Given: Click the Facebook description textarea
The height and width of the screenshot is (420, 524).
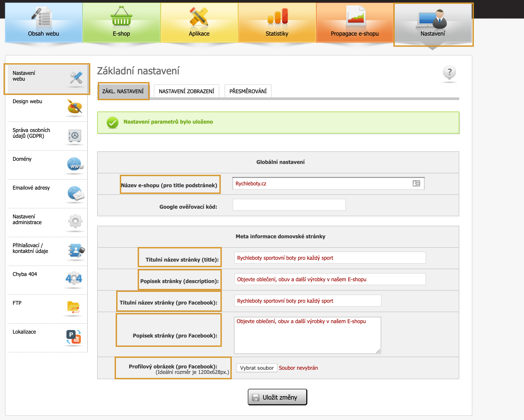Looking at the screenshot, I should pyautogui.click(x=307, y=335).
